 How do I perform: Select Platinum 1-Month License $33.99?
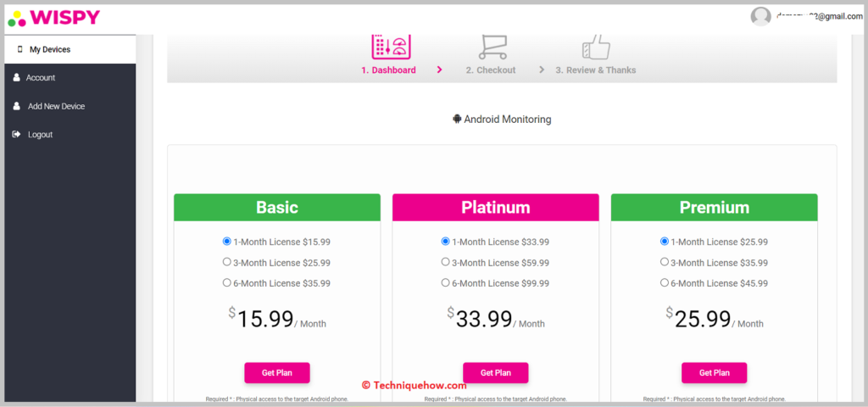coord(445,242)
